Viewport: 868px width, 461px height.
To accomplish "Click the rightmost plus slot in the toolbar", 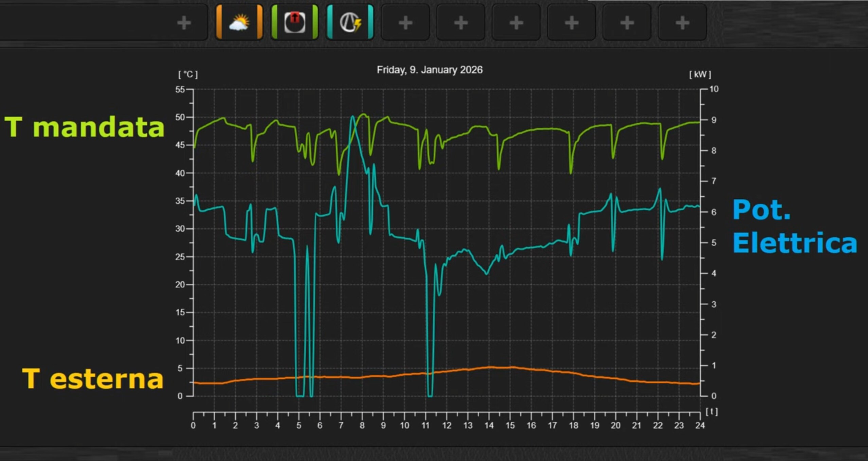I will [682, 23].
